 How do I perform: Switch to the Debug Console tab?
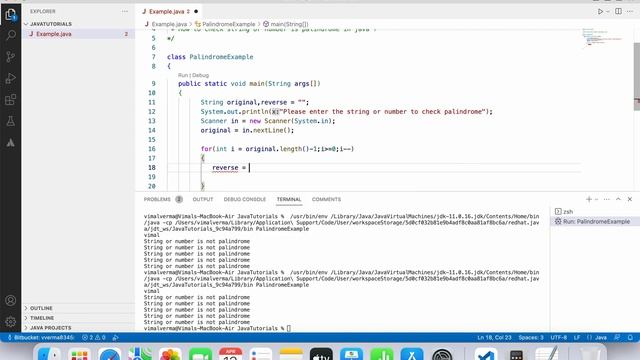click(244, 199)
